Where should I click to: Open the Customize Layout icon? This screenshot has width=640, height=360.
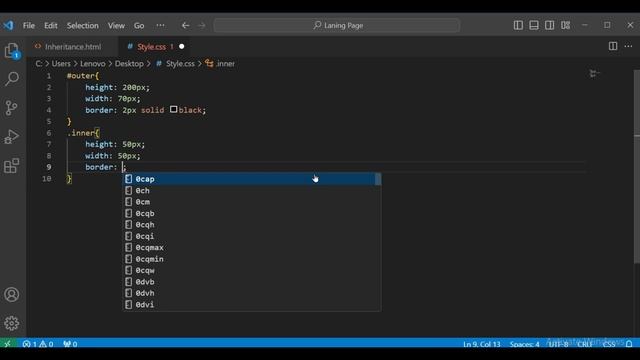(x=565, y=25)
